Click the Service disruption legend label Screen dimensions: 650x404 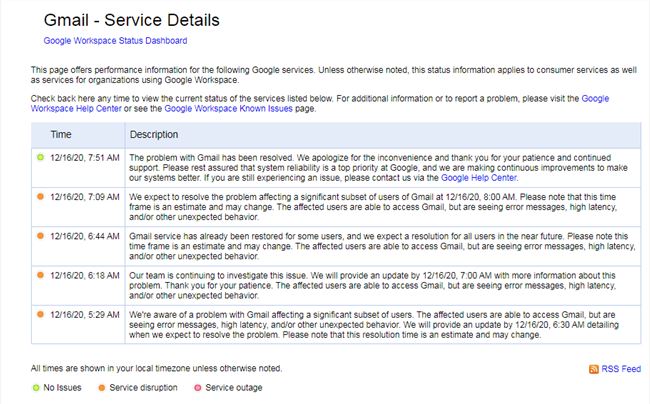pos(143,388)
